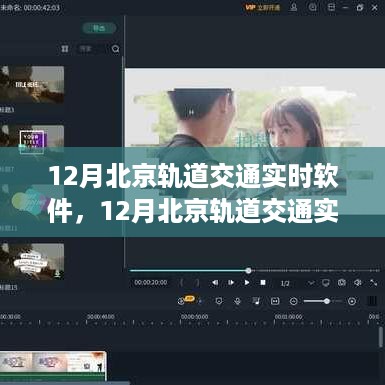Click the VIP 立即开通 button
The image size is (385, 385).
point(263,7)
